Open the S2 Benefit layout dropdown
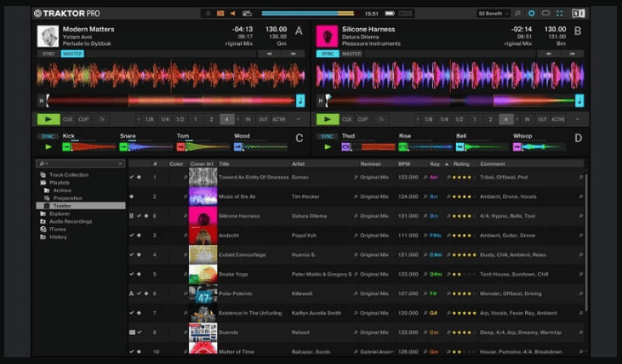 [493, 14]
